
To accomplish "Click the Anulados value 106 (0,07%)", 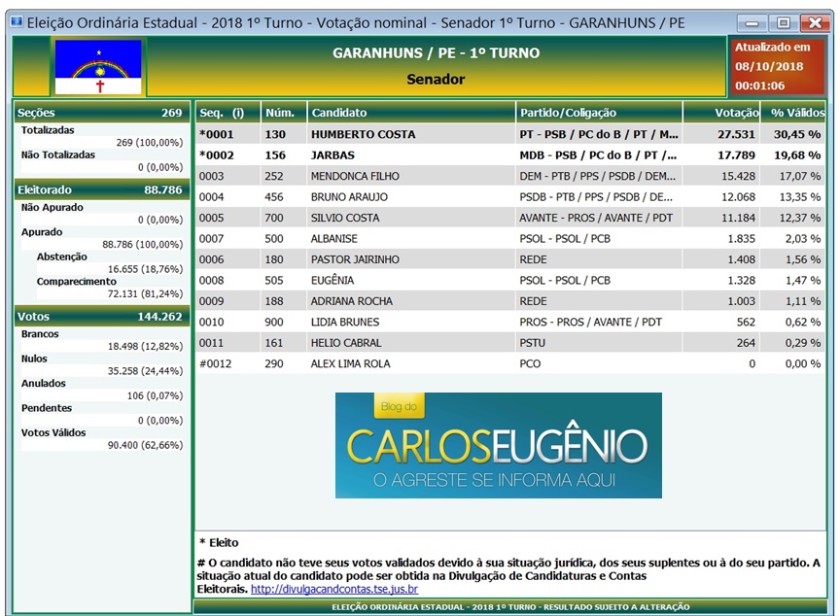I will pos(155,395).
